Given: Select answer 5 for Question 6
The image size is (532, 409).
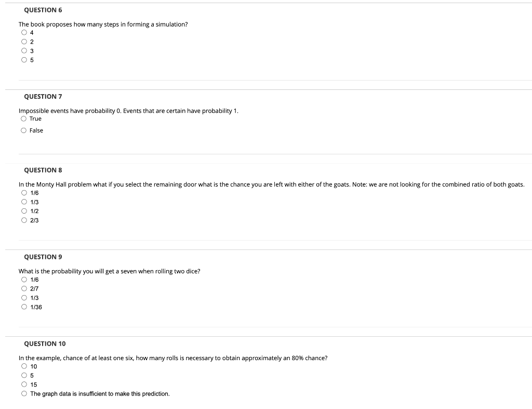Looking at the screenshot, I should 24,60.
